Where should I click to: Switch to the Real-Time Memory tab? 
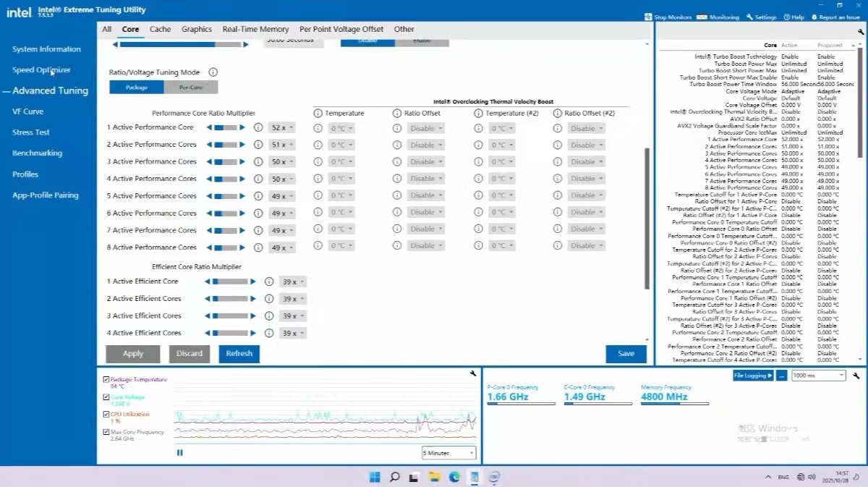pos(255,29)
